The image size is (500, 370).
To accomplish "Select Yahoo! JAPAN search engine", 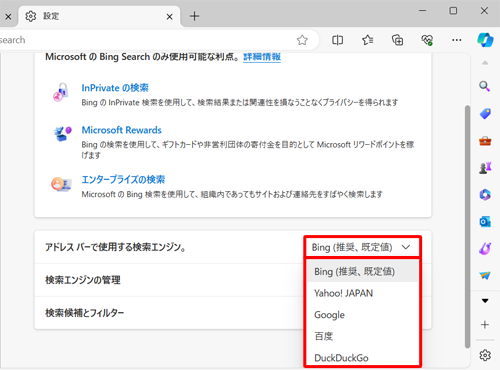I will tap(362, 293).
